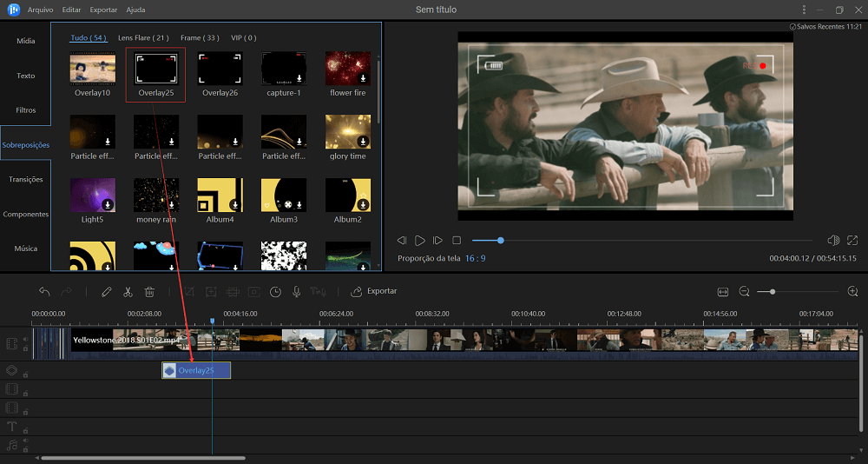
Task: Open the Texto panel
Action: [x=25, y=76]
